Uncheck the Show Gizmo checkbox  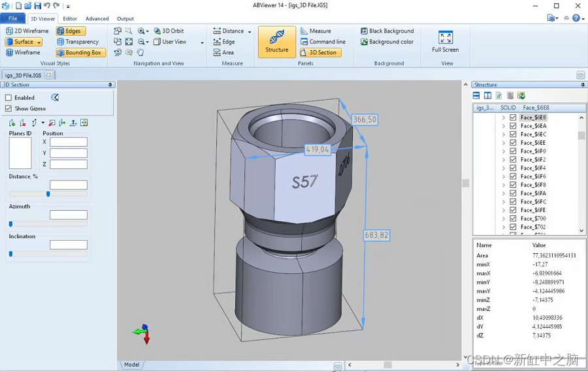[x=8, y=108]
